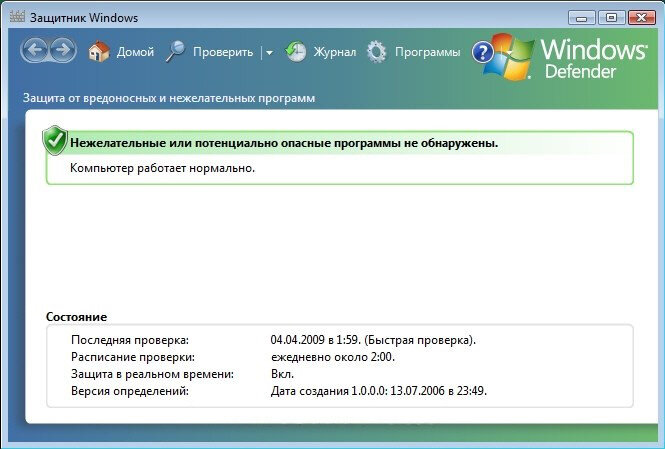Click the 'Защита от вредоносных и нежелательных программ' heading

tap(169, 98)
